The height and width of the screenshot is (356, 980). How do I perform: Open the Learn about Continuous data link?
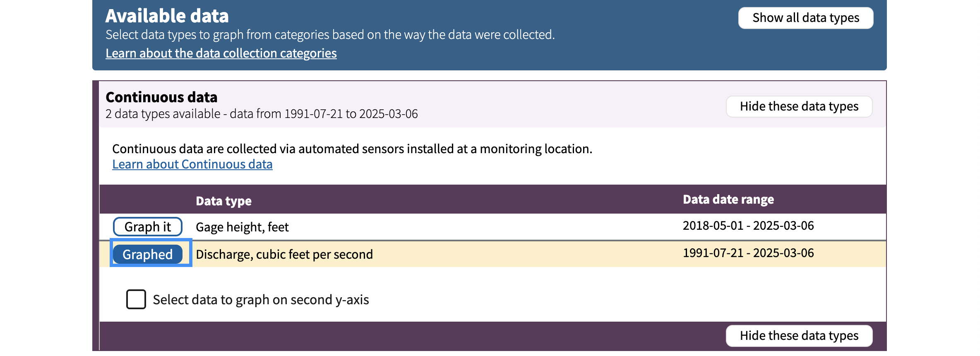pos(192,164)
